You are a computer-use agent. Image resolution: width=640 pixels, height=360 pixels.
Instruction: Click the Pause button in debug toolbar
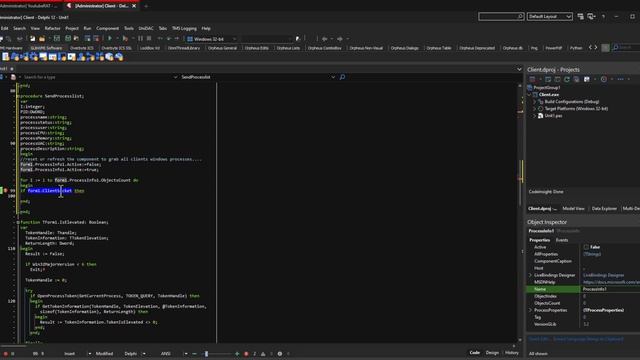[x=141, y=38]
